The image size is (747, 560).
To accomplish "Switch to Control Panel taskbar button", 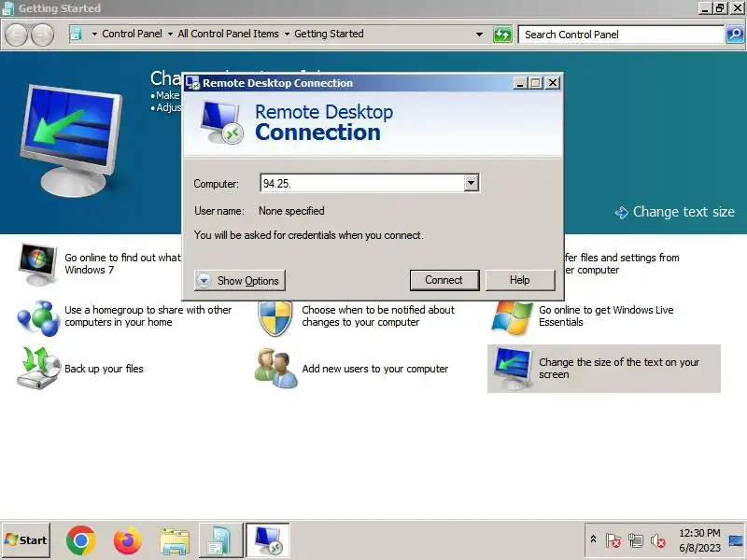I will (220, 540).
